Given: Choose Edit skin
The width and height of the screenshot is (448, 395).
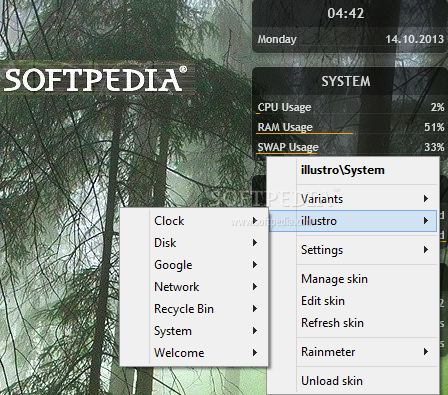Looking at the screenshot, I should point(353,301).
